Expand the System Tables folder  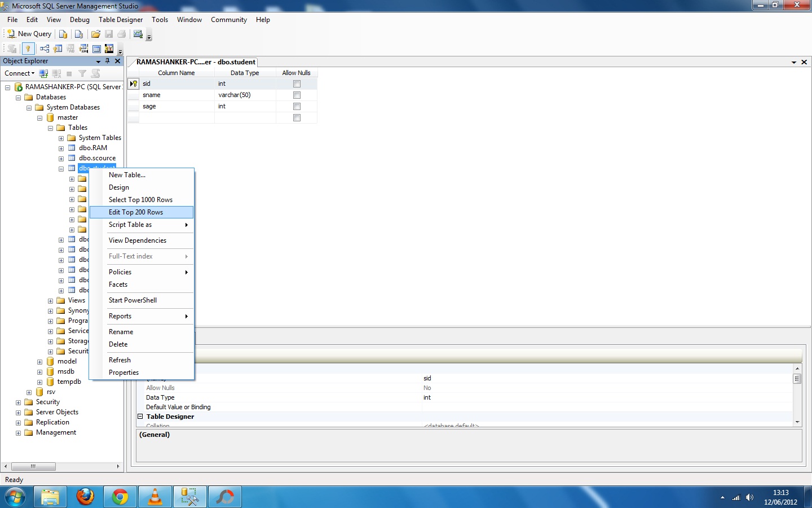pos(61,138)
